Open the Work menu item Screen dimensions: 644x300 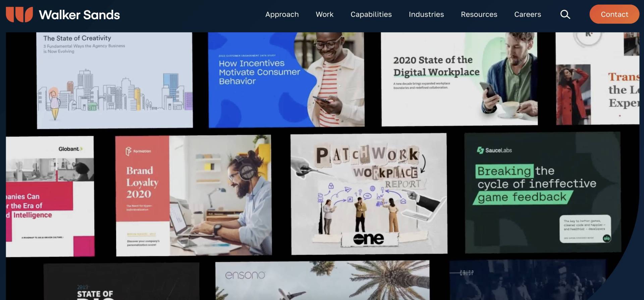(x=324, y=14)
